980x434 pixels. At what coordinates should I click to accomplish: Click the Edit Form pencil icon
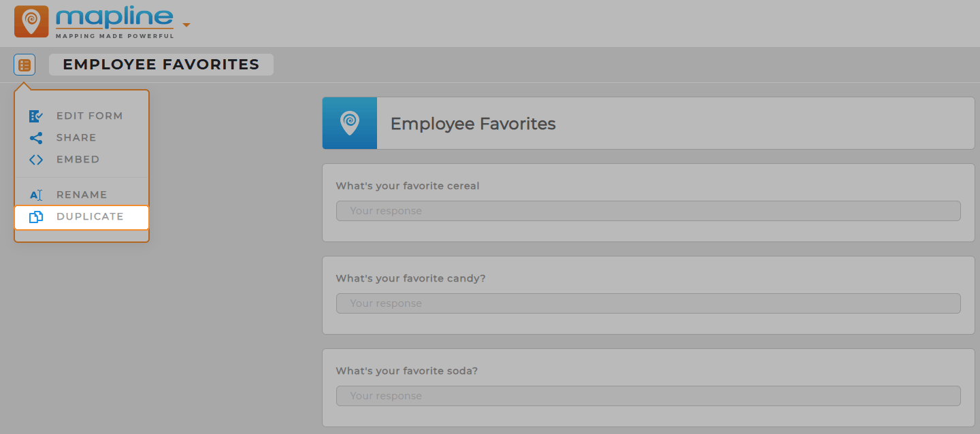click(x=35, y=116)
